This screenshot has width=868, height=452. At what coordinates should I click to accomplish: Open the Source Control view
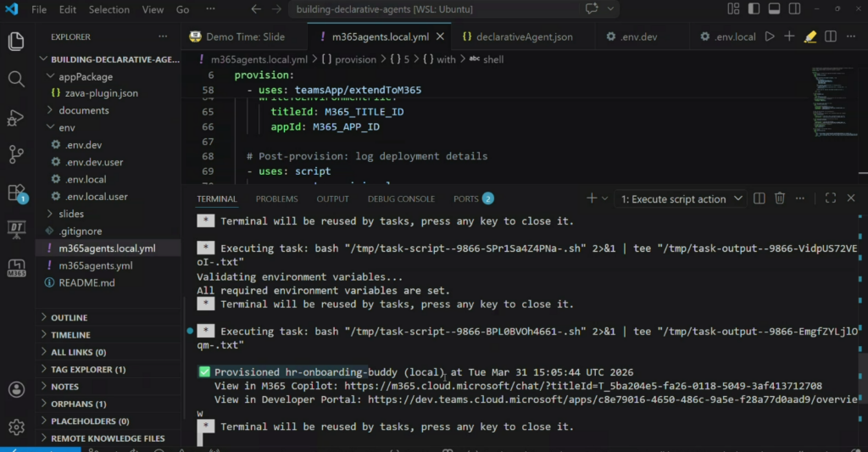pyautogui.click(x=16, y=154)
